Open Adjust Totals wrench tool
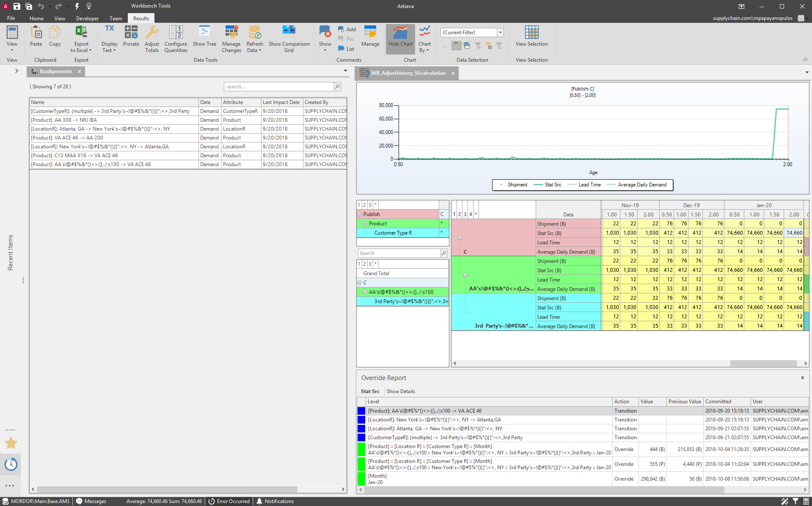Viewport: 812px width, 506px height. (x=152, y=39)
